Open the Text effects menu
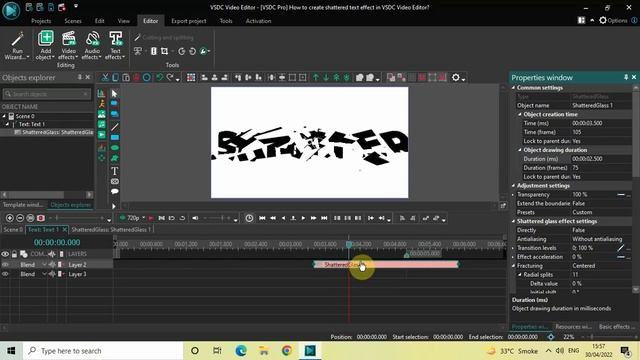Image resolution: width=640 pixels, height=360 pixels. [x=116, y=46]
